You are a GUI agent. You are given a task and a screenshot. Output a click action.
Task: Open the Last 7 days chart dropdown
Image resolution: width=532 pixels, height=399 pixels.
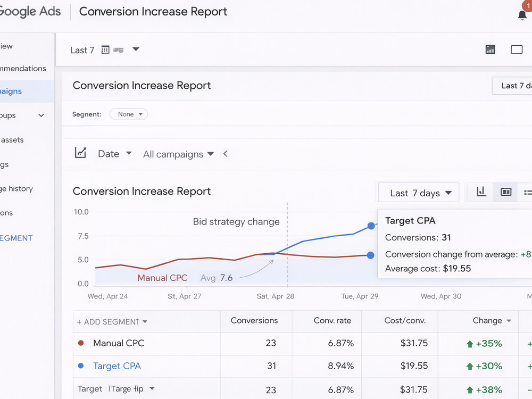[x=419, y=193]
